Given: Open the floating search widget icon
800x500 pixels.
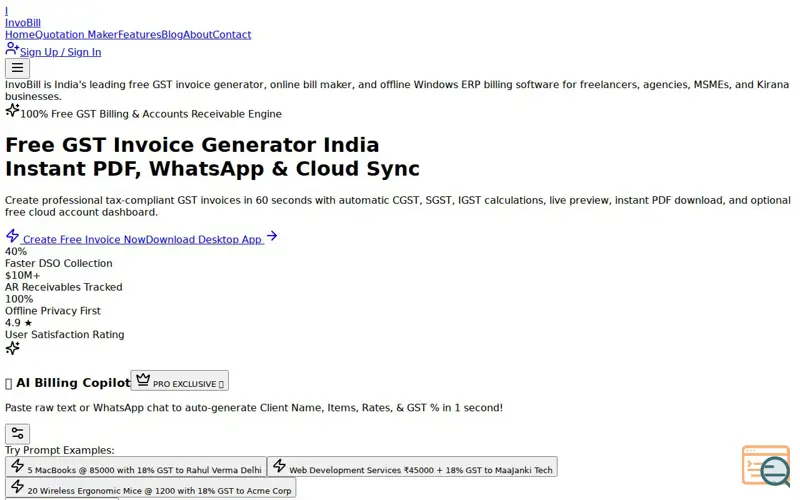Looking at the screenshot, I should [766, 466].
